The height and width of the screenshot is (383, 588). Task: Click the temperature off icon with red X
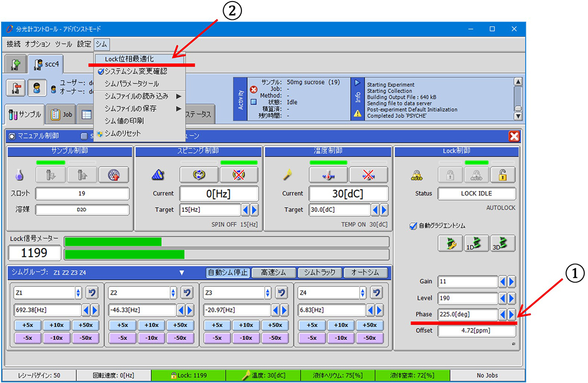point(368,175)
